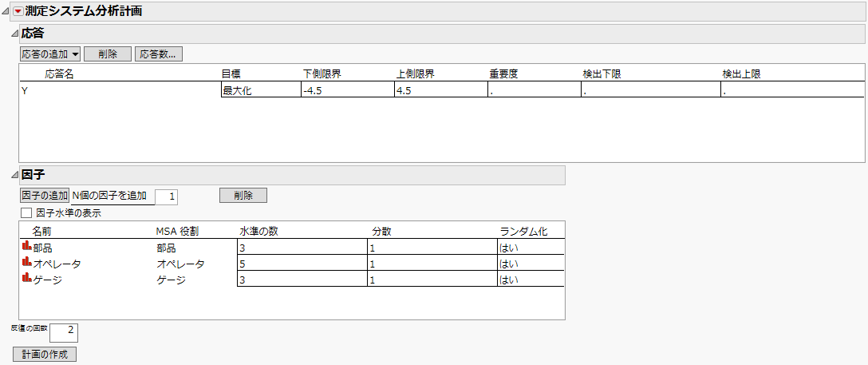
Task: Click the 分散 column header
Action: point(381,231)
